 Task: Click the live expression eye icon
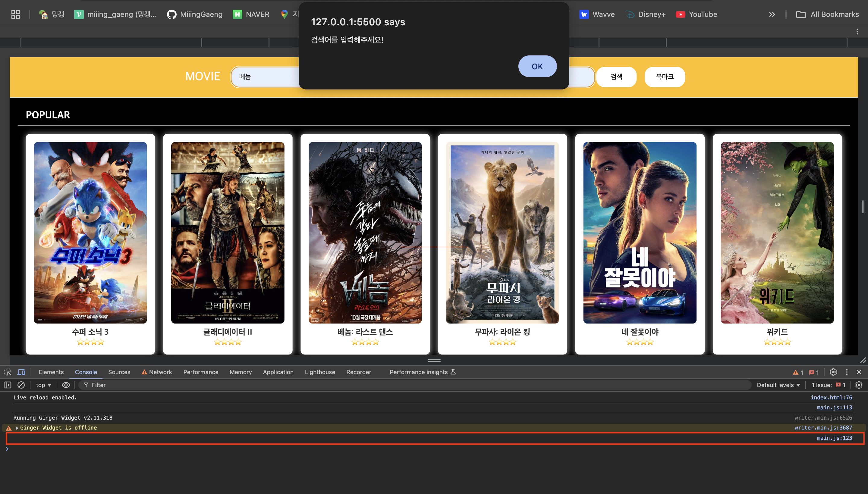[66, 385]
